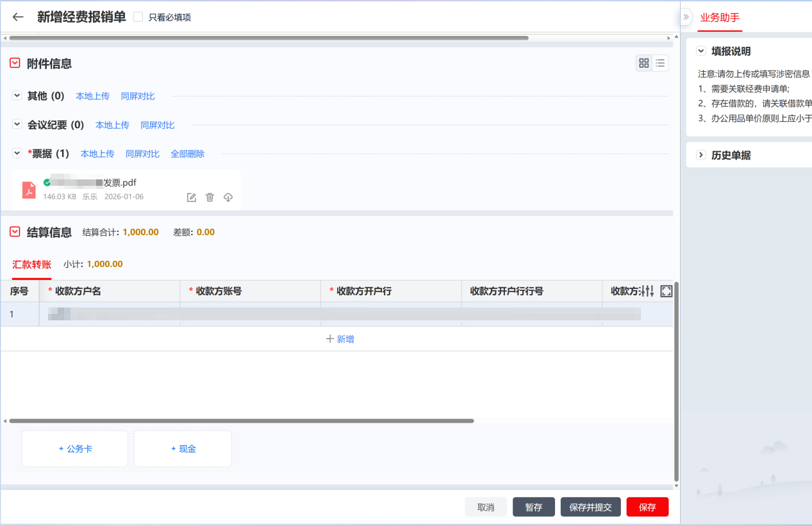Click the 保存并提交 button

point(590,507)
